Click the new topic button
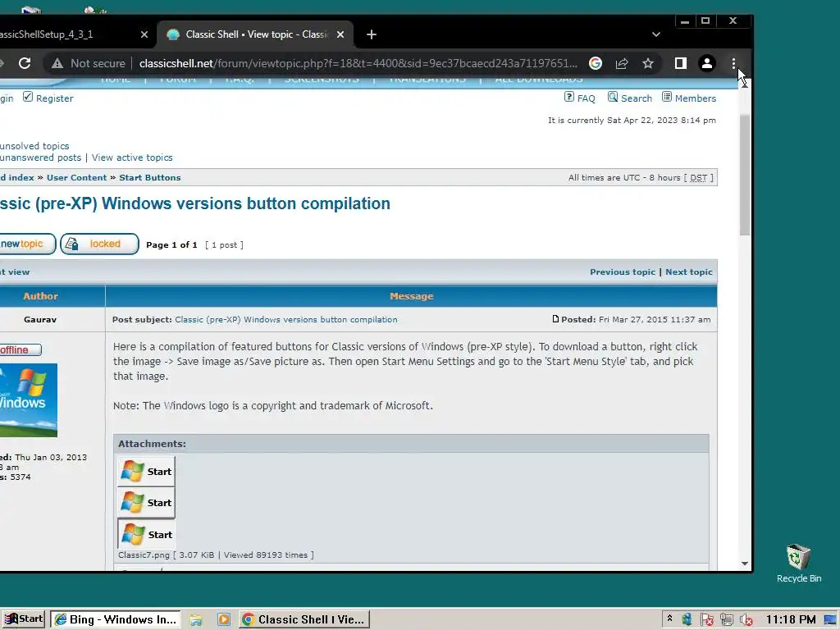 tap(27, 244)
